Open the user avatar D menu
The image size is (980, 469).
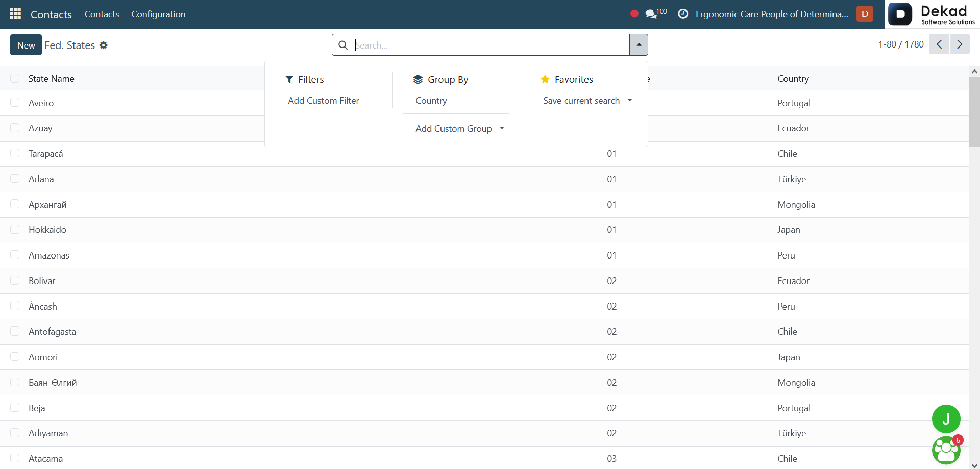click(x=865, y=14)
